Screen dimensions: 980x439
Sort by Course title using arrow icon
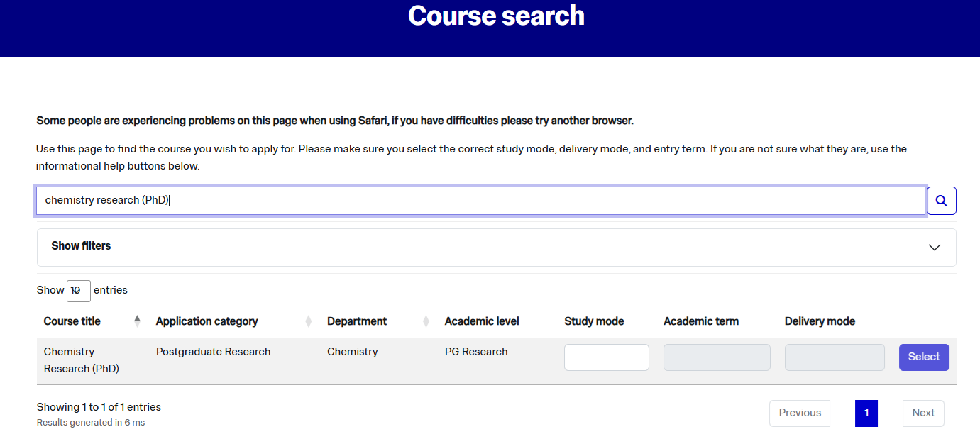(x=137, y=321)
